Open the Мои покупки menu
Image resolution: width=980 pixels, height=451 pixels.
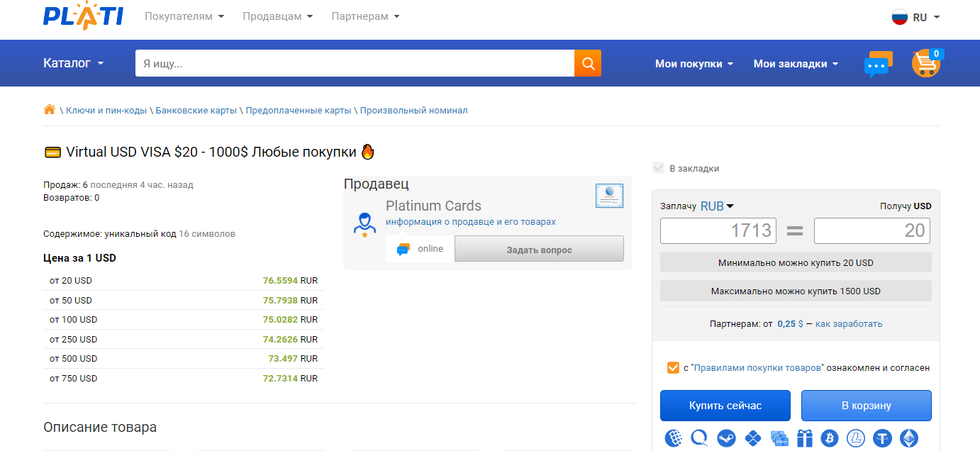click(x=694, y=64)
